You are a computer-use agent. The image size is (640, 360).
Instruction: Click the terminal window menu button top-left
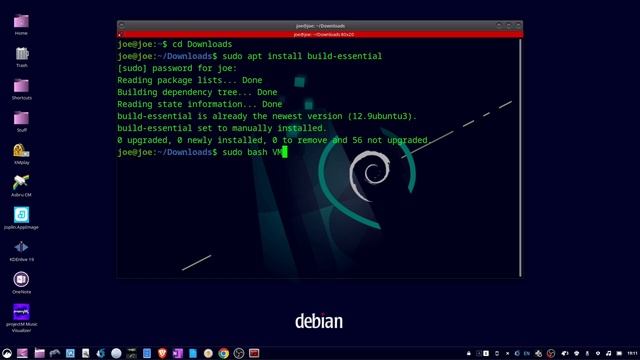click(122, 25)
